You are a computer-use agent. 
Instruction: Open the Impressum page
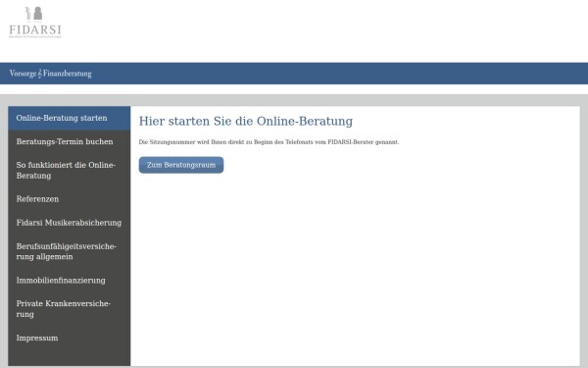tap(69, 338)
